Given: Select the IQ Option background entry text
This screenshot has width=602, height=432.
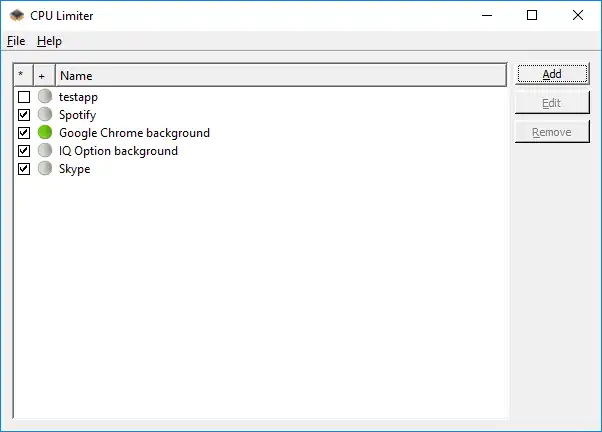Looking at the screenshot, I should click(x=118, y=151).
